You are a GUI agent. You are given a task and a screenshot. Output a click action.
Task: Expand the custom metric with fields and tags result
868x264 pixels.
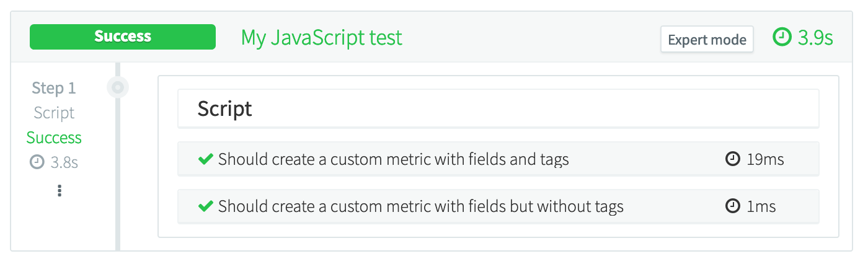(394, 159)
